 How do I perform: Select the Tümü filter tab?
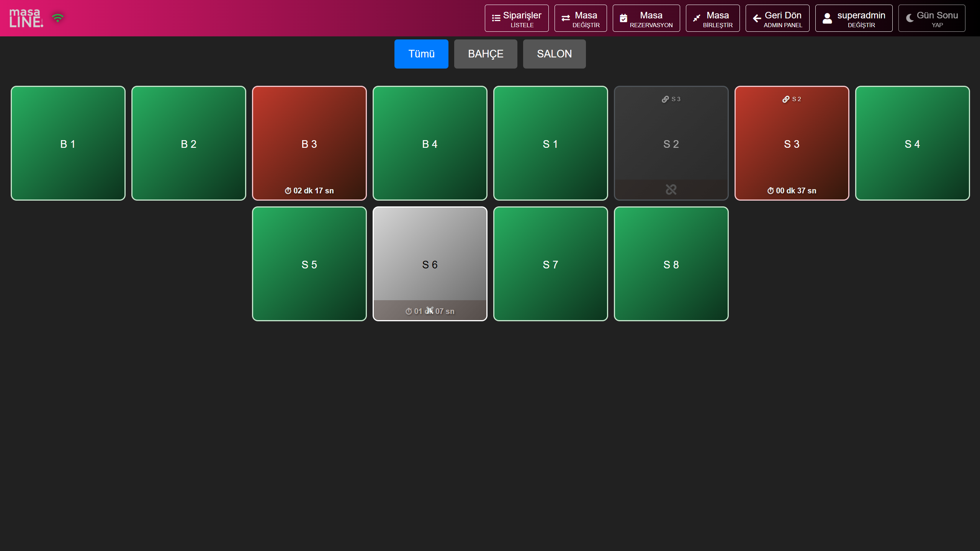click(x=421, y=54)
